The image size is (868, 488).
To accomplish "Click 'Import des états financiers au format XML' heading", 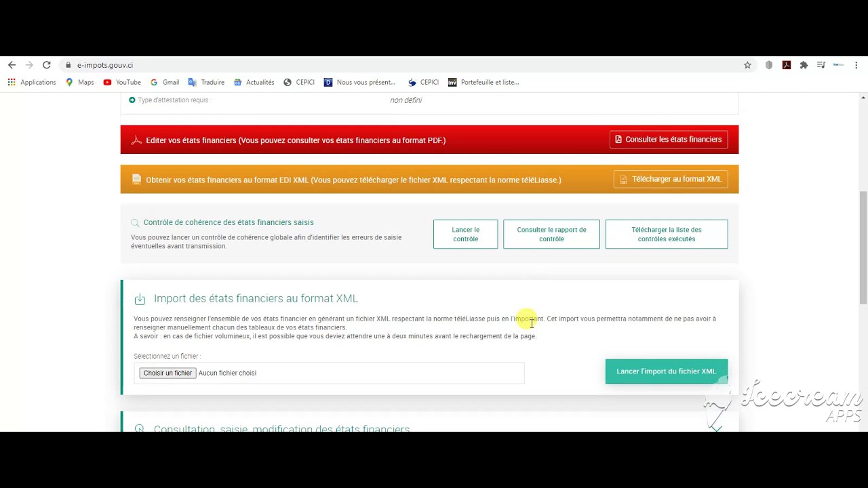I will coord(256,298).
